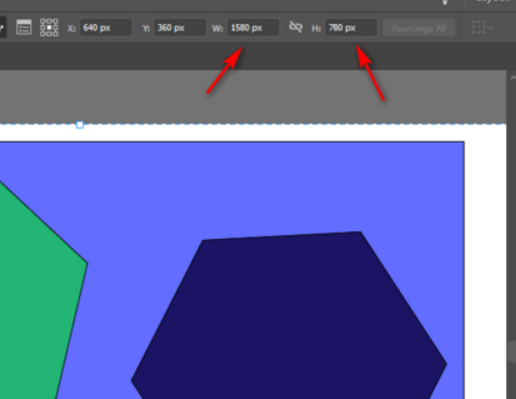Screen dimensions: 516x399
Task: Click the Rearrange All button
Action: coord(419,28)
